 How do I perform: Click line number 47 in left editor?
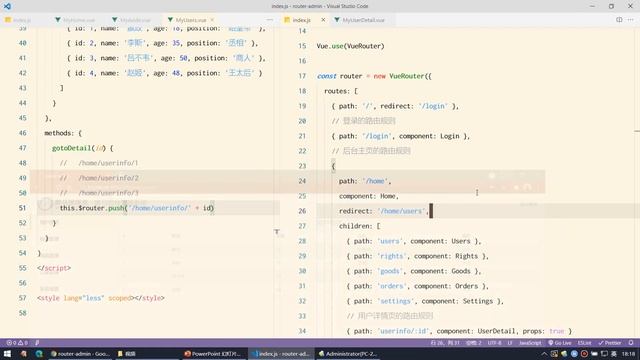(x=22, y=148)
